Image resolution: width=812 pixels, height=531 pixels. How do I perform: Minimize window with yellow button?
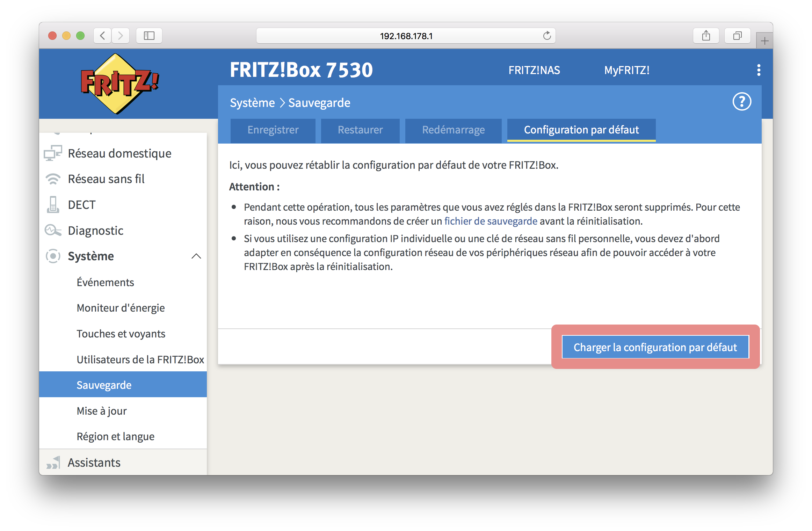click(x=66, y=36)
